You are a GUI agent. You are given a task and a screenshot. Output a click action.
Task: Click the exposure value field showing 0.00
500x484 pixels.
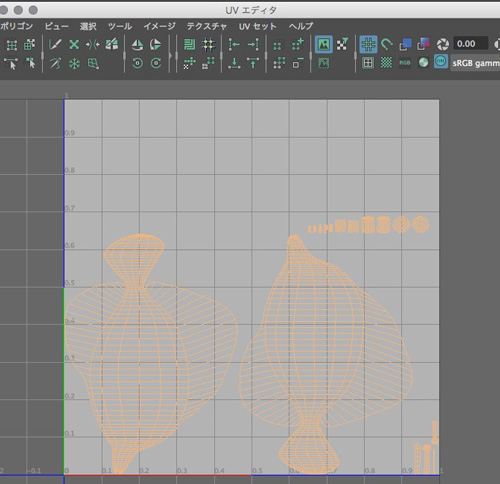[470, 44]
